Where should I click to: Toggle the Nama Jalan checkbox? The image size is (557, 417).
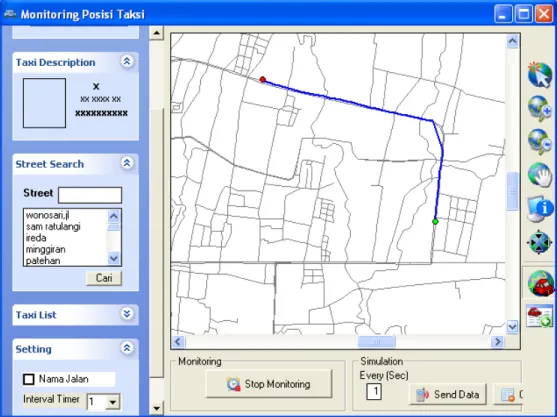click(29, 379)
